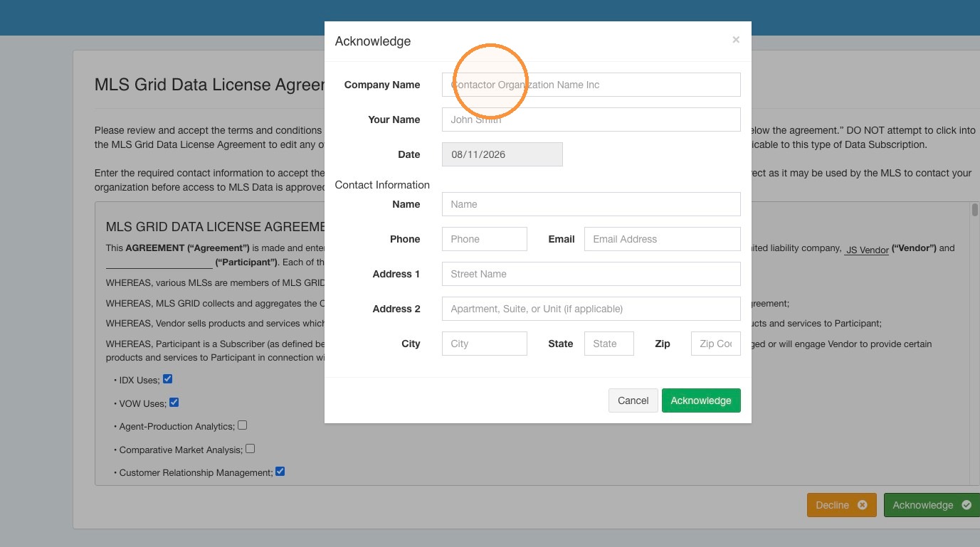Click the page's bottom Acknowledge button
The image size is (980, 547).
pyautogui.click(x=932, y=505)
